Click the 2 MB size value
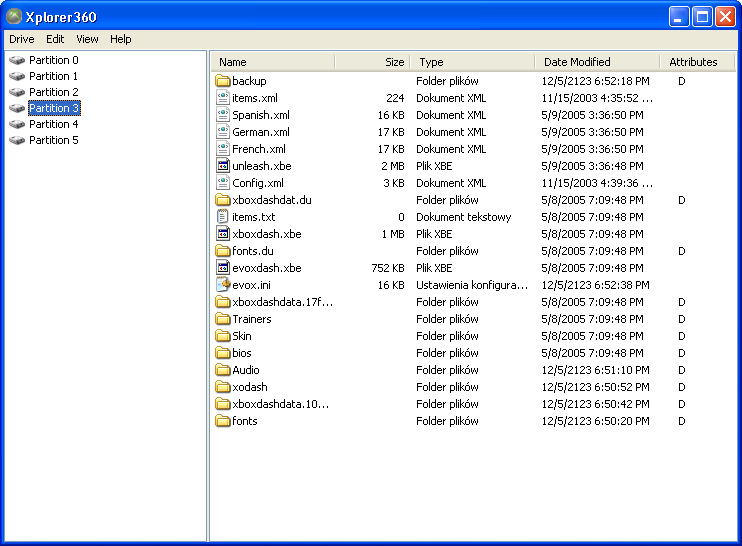The height and width of the screenshot is (546, 742). pyautogui.click(x=393, y=166)
